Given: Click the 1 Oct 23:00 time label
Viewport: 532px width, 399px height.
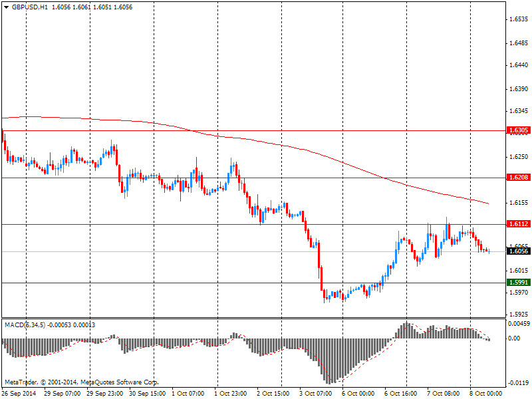Looking at the screenshot, I should click(x=230, y=394).
